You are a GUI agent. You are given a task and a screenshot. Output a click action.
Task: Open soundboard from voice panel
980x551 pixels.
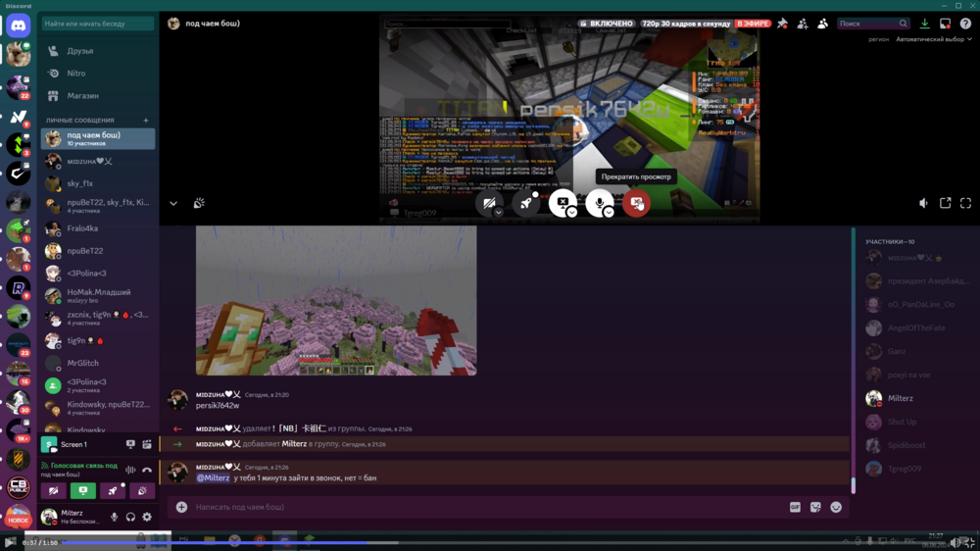[x=142, y=491]
